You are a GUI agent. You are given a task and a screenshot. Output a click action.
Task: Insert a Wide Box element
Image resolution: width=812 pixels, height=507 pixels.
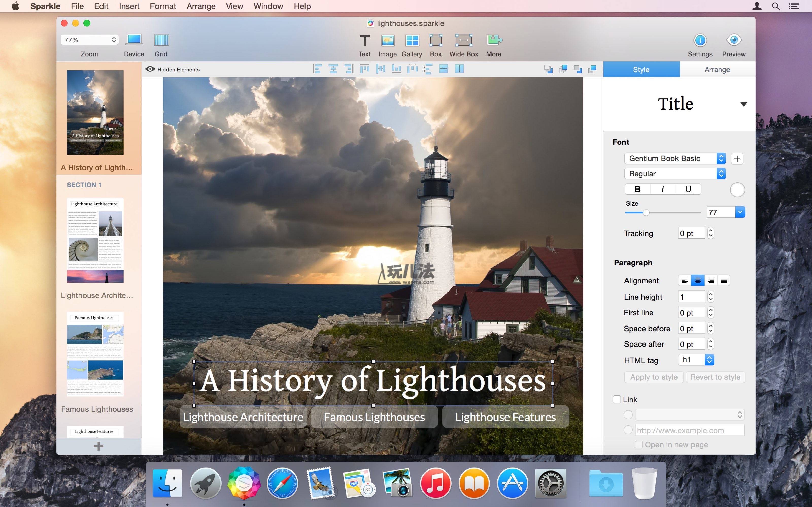463,41
